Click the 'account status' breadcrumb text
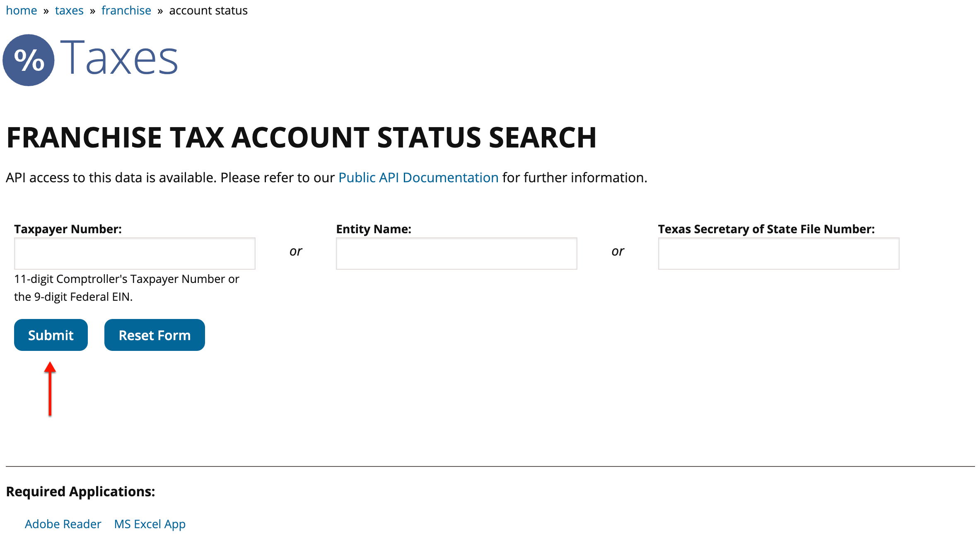Screen dimensions: 980x546 click(x=208, y=10)
